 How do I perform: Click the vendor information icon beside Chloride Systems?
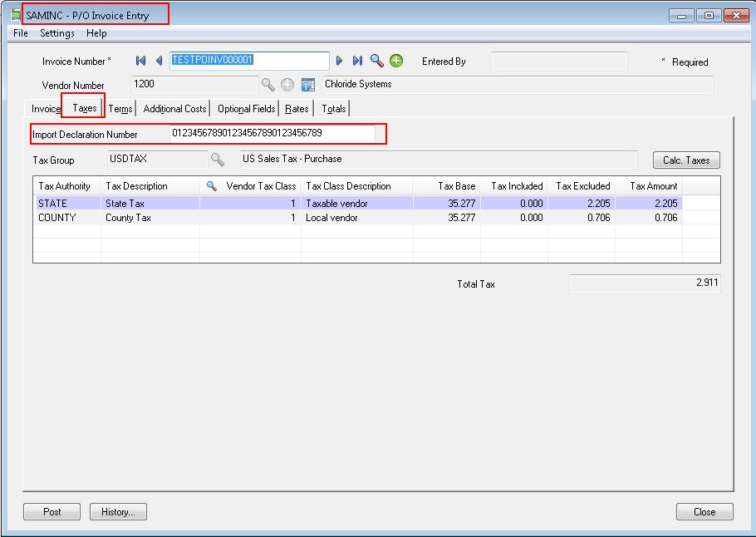(307, 85)
